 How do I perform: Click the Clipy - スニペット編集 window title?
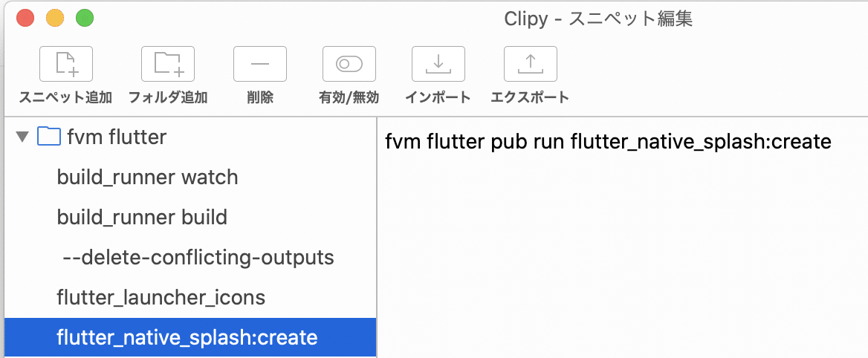pyautogui.click(x=597, y=19)
